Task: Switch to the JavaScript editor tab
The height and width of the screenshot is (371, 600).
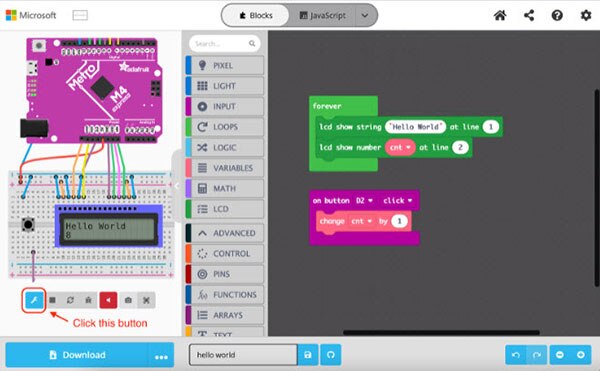Action: click(322, 15)
